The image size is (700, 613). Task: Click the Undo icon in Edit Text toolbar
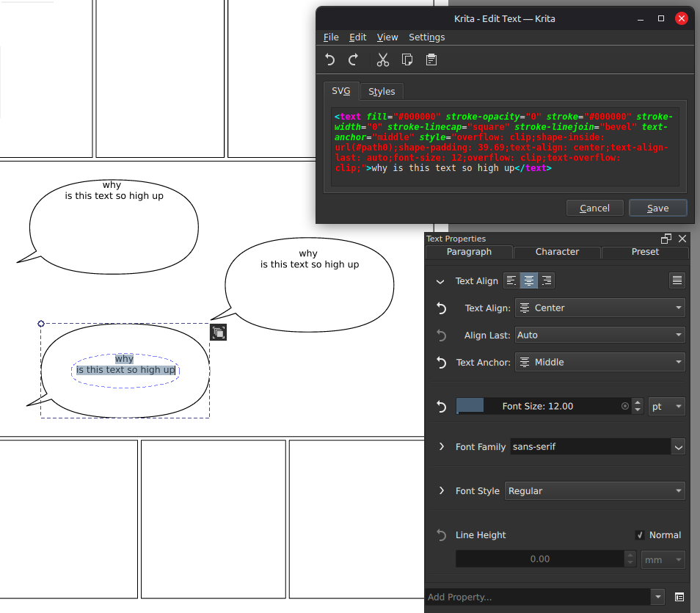pos(330,59)
